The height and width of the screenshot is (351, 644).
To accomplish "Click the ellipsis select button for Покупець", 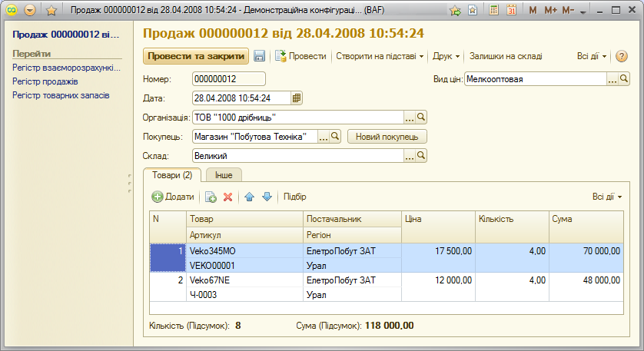I will pos(324,136).
